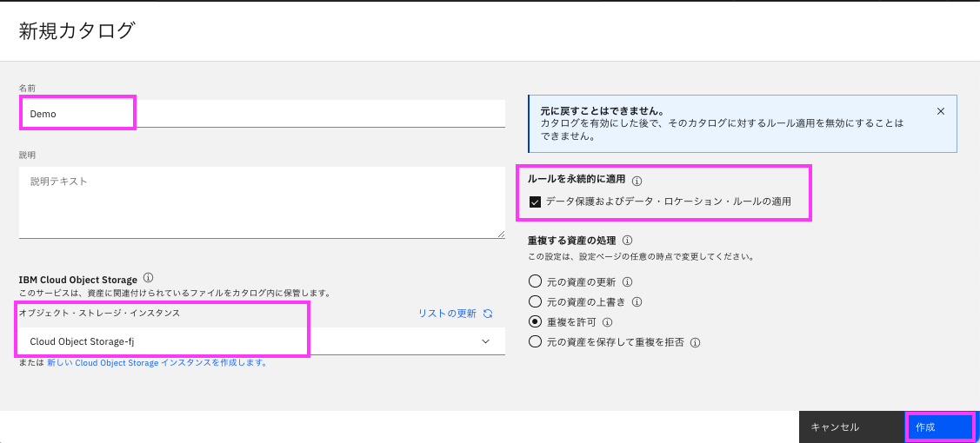Show info for 元の資産の上書き option
980x443 pixels.
click(x=637, y=302)
